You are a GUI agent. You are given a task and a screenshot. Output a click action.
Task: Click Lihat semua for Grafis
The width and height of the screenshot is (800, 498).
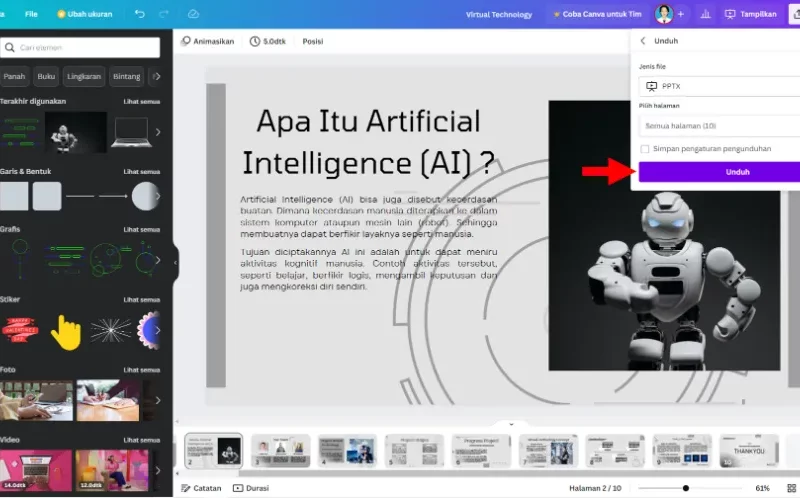pos(141,230)
